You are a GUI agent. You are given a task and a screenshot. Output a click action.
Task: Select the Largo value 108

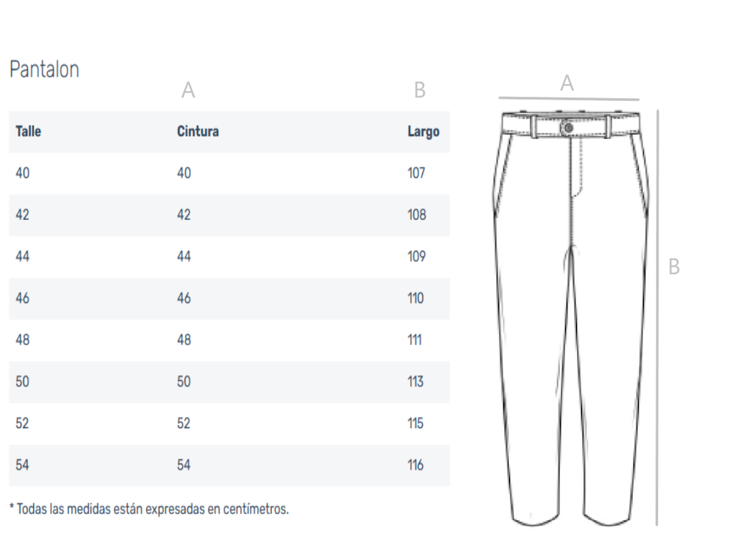[x=416, y=215]
